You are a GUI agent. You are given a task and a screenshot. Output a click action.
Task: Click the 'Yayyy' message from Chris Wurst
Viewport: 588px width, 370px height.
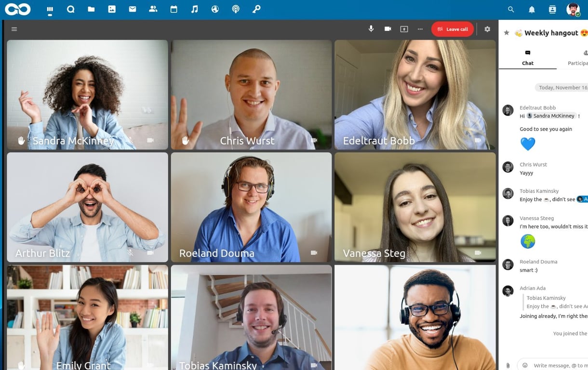pyautogui.click(x=526, y=173)
